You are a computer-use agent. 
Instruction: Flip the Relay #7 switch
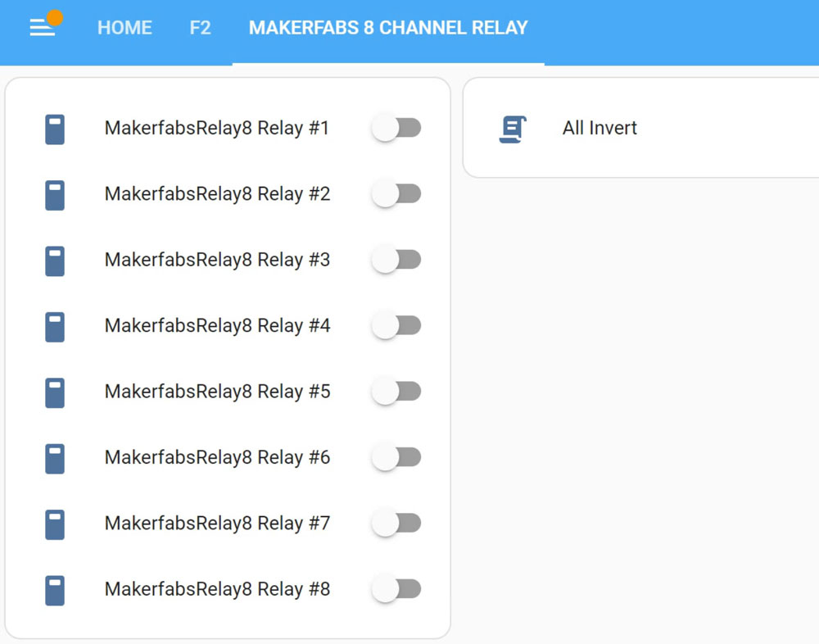click(396, 524)
